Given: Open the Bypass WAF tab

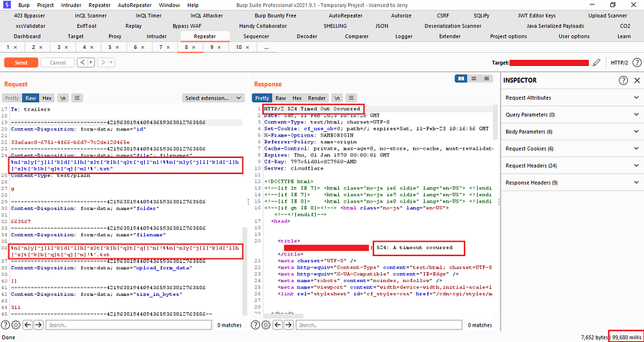Looking at the screenshot, I should pos(187,26).
